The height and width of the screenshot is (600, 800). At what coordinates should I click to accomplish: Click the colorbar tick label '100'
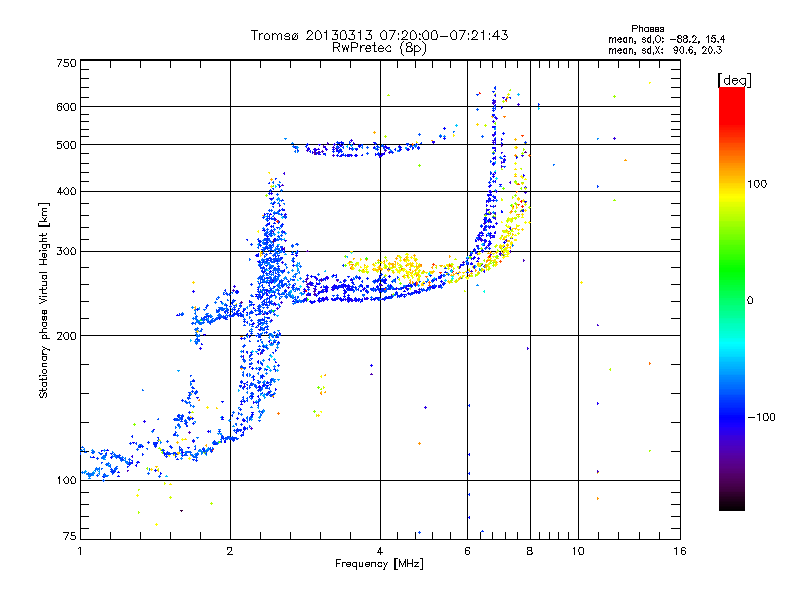pos(757,184)
